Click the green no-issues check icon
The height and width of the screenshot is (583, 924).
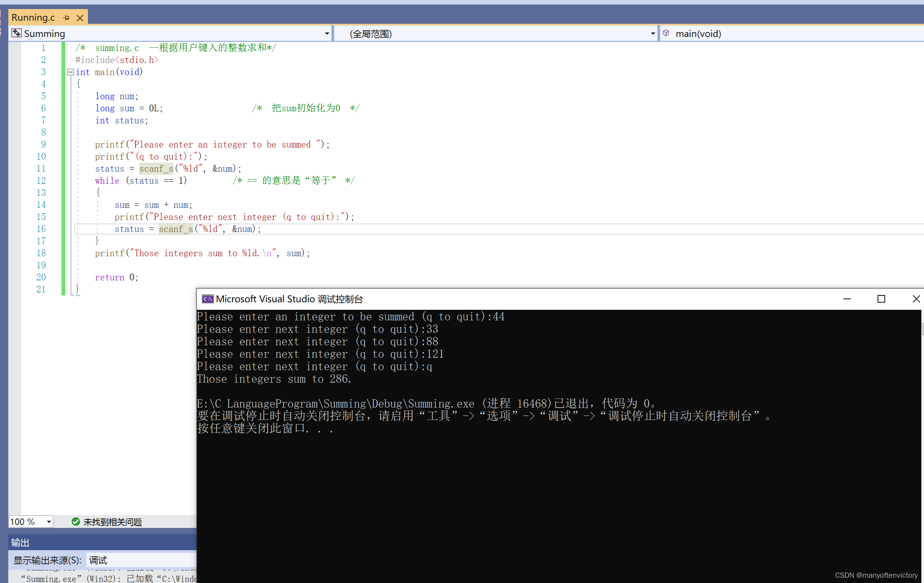click(75, 521)
